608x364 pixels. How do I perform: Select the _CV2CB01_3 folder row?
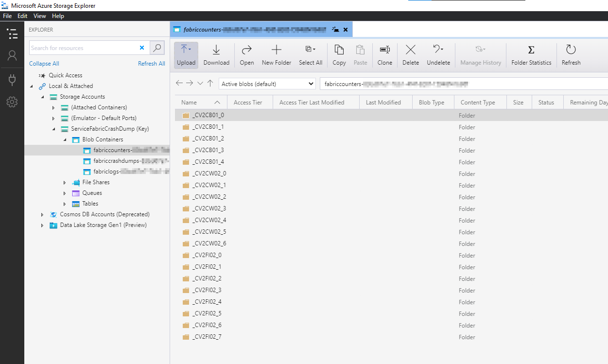391,150
